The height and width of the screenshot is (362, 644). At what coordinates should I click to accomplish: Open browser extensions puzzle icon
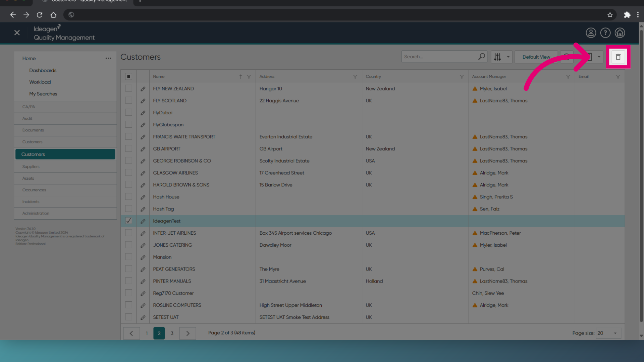click(x=627, y=15)
